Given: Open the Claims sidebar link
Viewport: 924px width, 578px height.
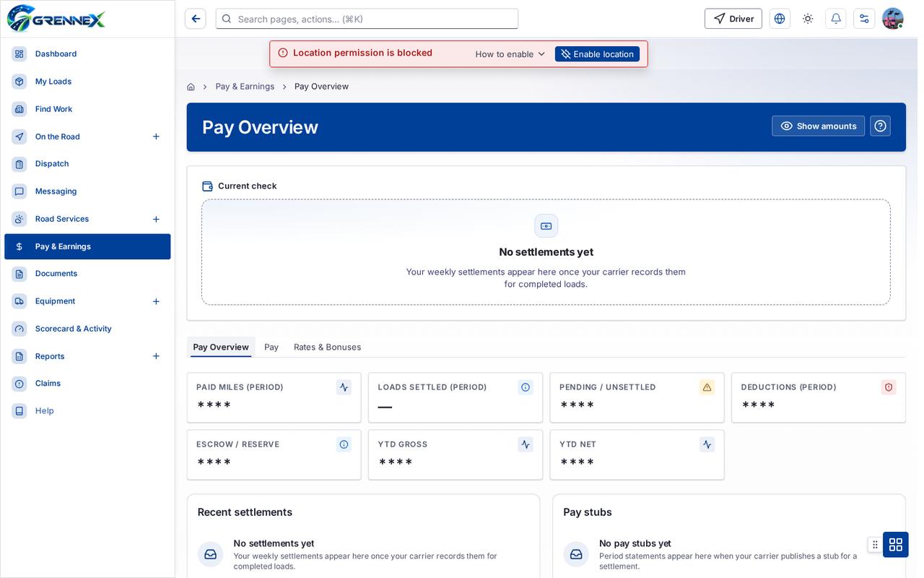Looking at the screenshot, I should click(x=87, y=384).
